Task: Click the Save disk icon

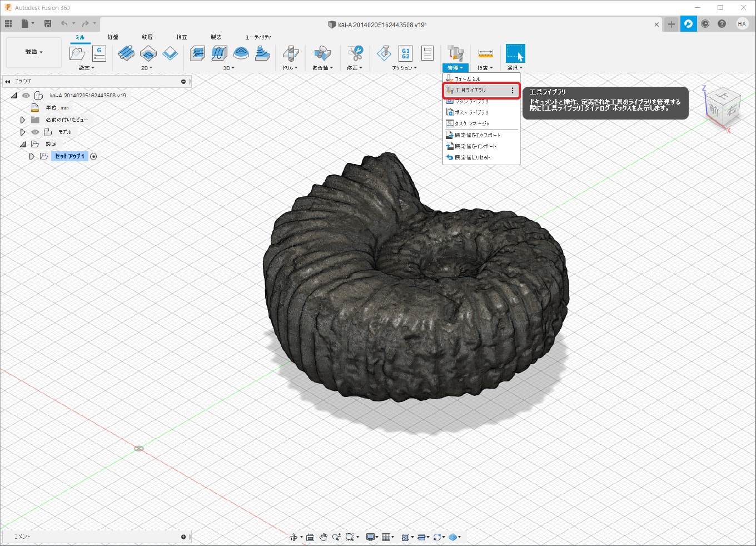Action: [48, 23]
